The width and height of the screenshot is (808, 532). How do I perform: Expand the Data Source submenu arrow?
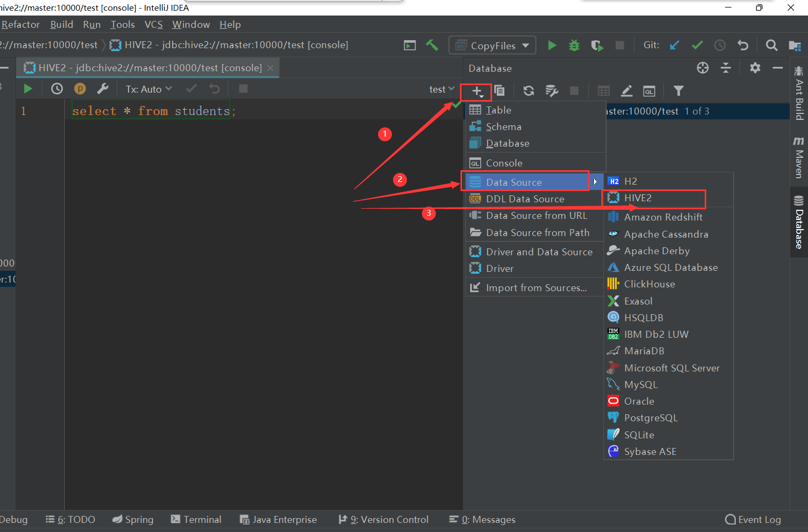point(595,182)
